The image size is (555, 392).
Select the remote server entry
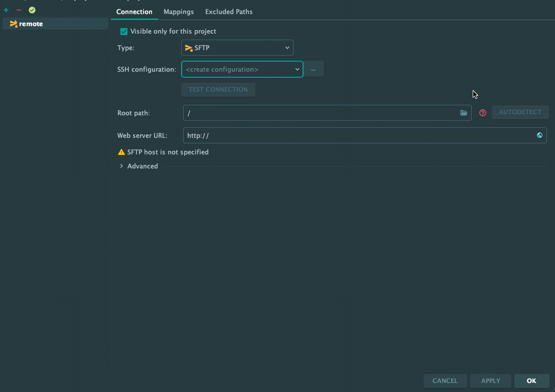point(55,24)
